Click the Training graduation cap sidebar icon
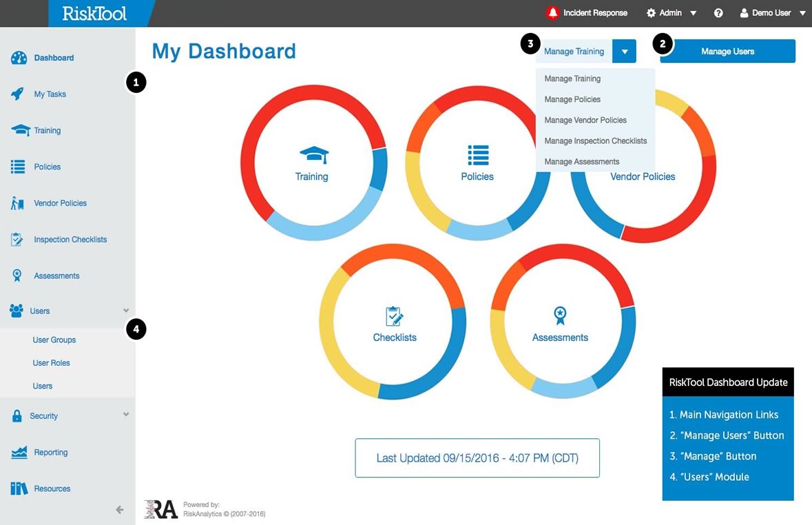 point(20,130)
